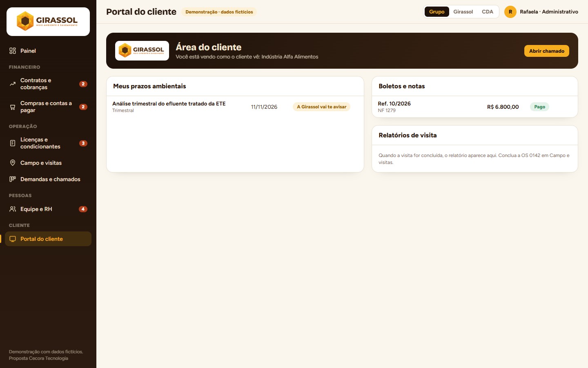Click the badge 4 on Equipe e RH
Image resolution: width=588 pixels, height=368 pixels.
(x=83, y=209)
